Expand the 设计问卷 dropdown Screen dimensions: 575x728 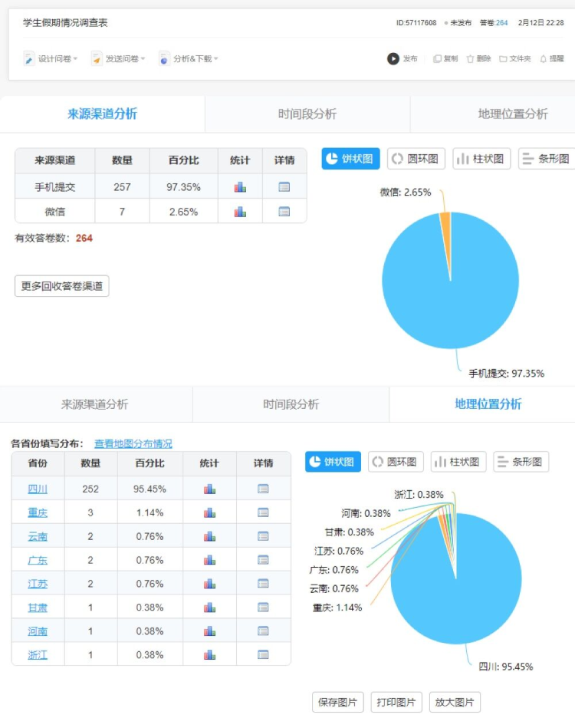(x=51, y=58)
